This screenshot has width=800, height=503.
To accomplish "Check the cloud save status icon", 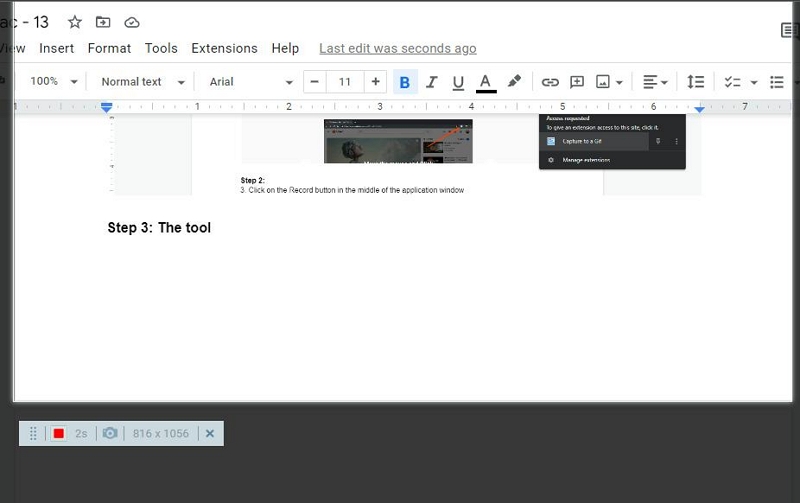I will pyautogui.click(x=132, y=22).
